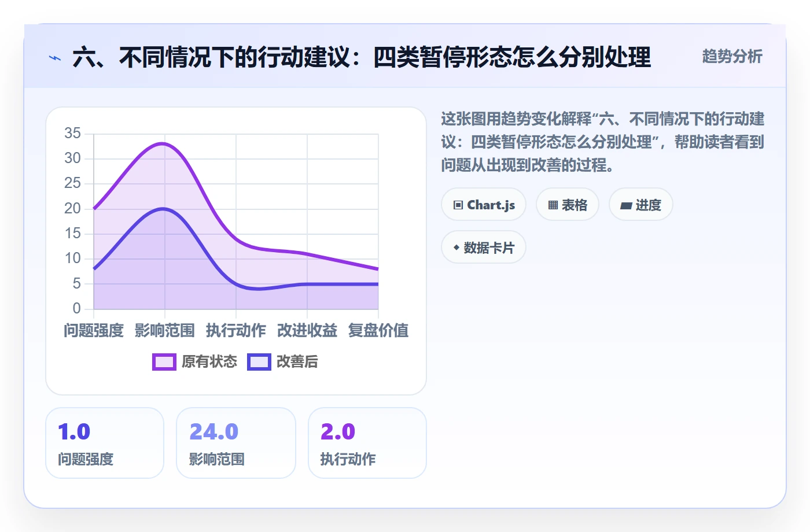Toggle the 原有状态 legend item
This screenshot has width=810, height=532.
(195, 362)
